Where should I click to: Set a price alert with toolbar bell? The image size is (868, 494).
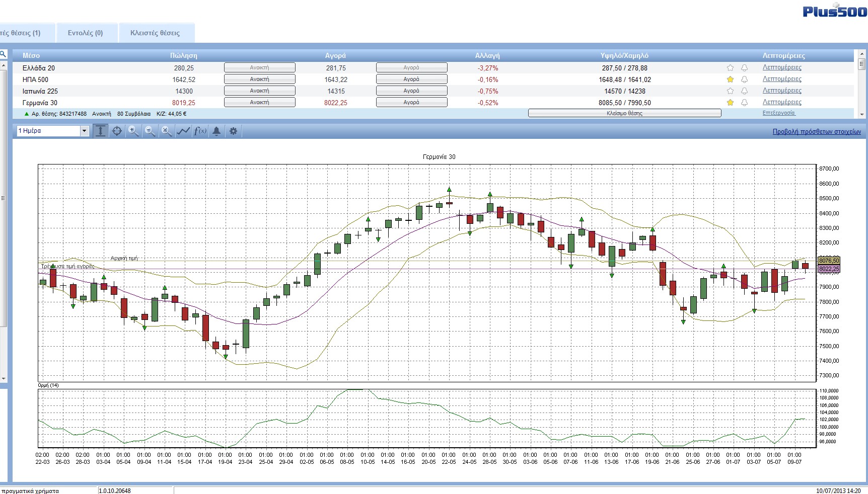(216, 131)
